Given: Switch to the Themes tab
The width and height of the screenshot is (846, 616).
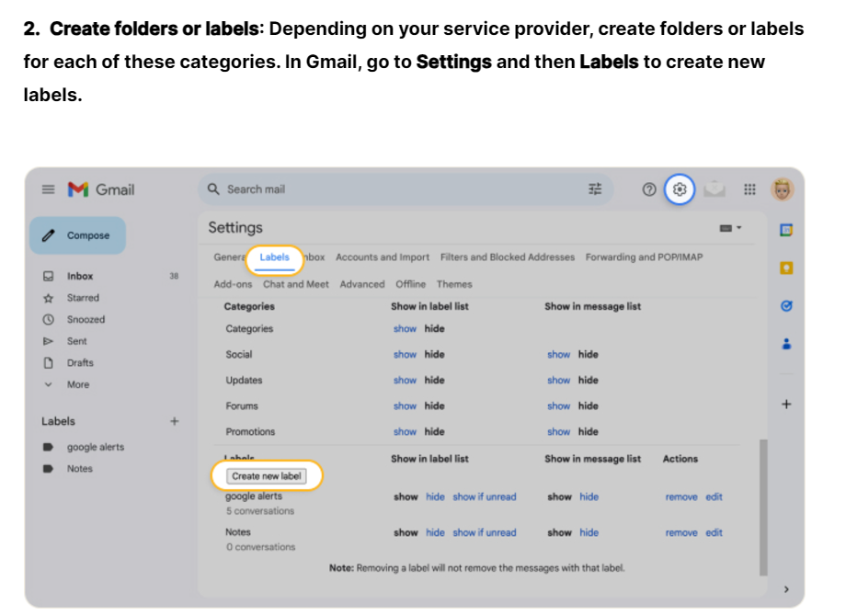Looking at the screenshot, I should tap(454, 284).
